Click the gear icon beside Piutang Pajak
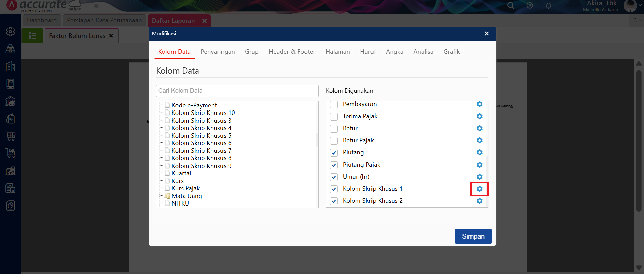The height and width of the screenshot is (274, 644). click(479, 165)
